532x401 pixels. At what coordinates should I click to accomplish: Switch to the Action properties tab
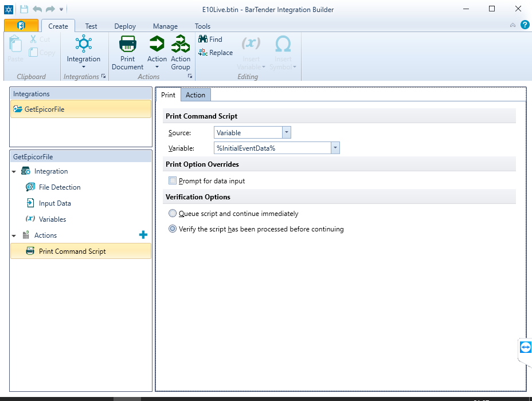pyautogui.click(x=195, y=95)
